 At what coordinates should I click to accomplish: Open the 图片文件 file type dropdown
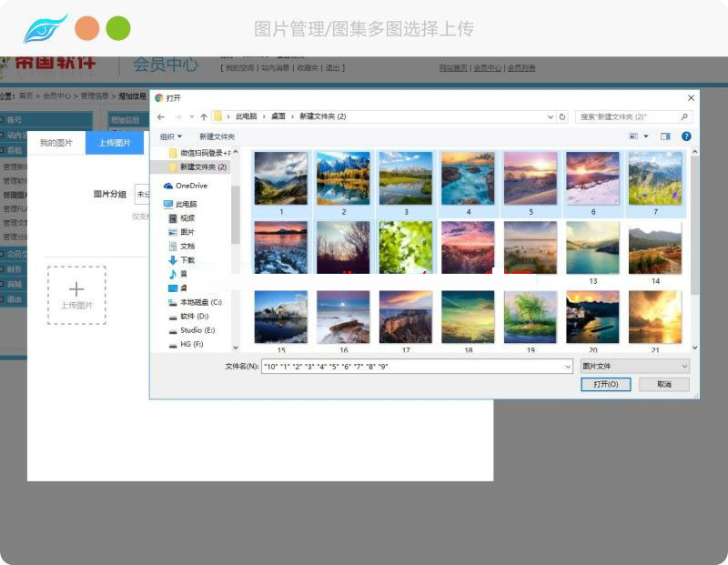tap(634, 366)
